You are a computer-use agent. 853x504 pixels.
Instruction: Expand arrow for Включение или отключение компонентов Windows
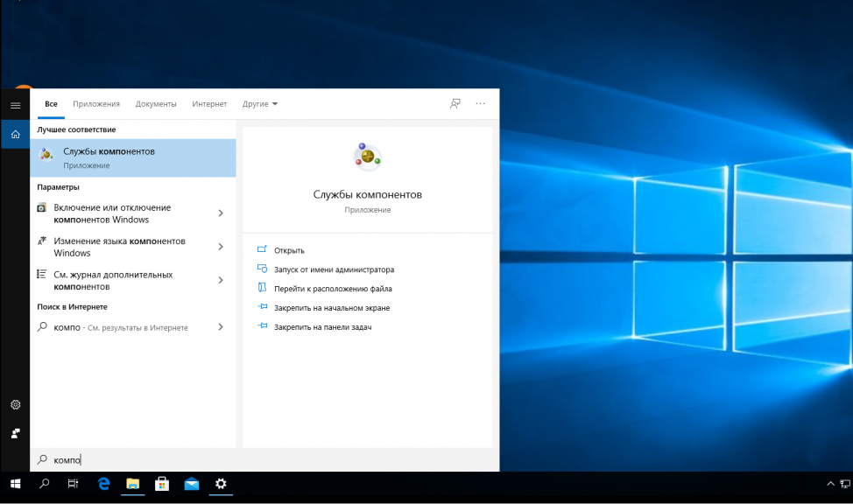click(221, 213)
